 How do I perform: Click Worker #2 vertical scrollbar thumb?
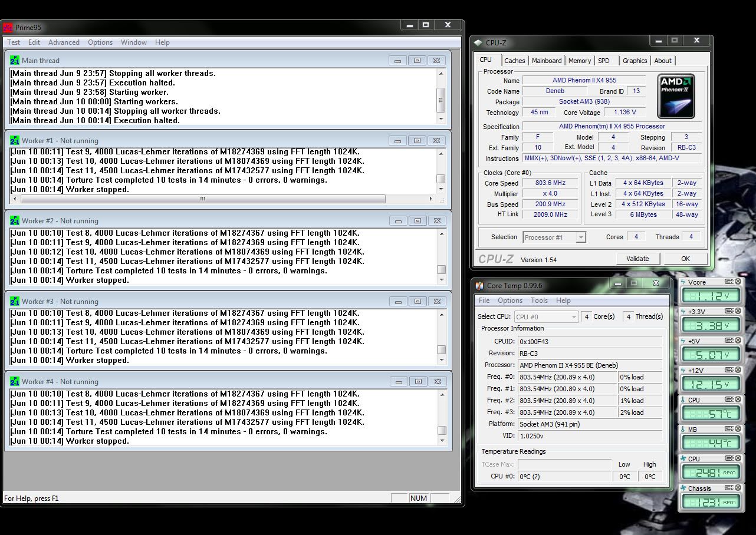pyautogui.click(x=441, y=270)
